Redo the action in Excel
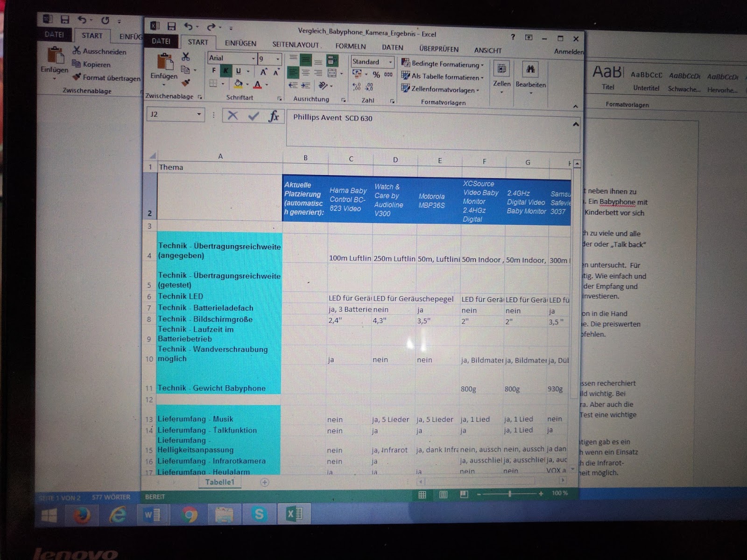Image resolution: width=747 pixels, height=560 pixels. 211,27
